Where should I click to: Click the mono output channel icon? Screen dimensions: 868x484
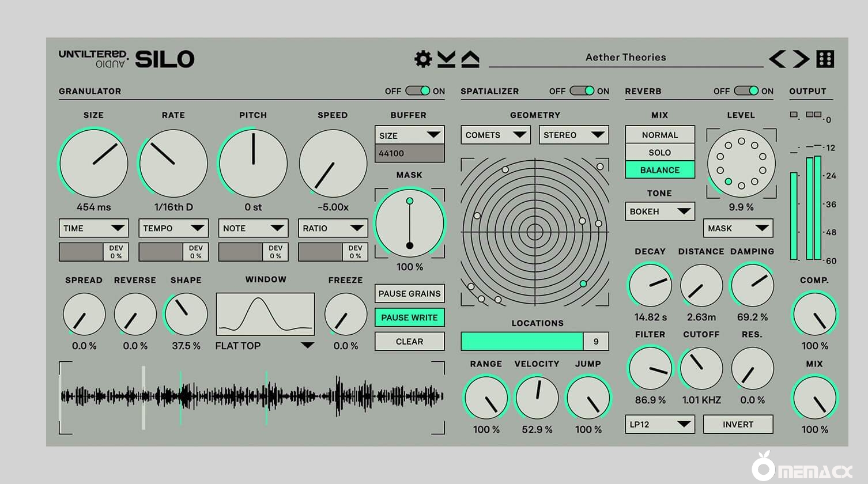click(x=794, y=115)
